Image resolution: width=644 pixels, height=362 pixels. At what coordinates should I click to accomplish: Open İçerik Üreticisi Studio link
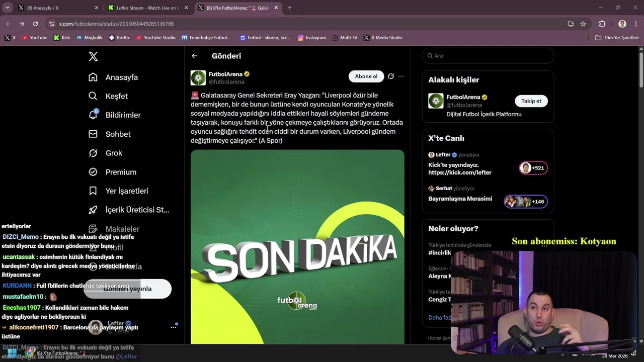[129, 210]
